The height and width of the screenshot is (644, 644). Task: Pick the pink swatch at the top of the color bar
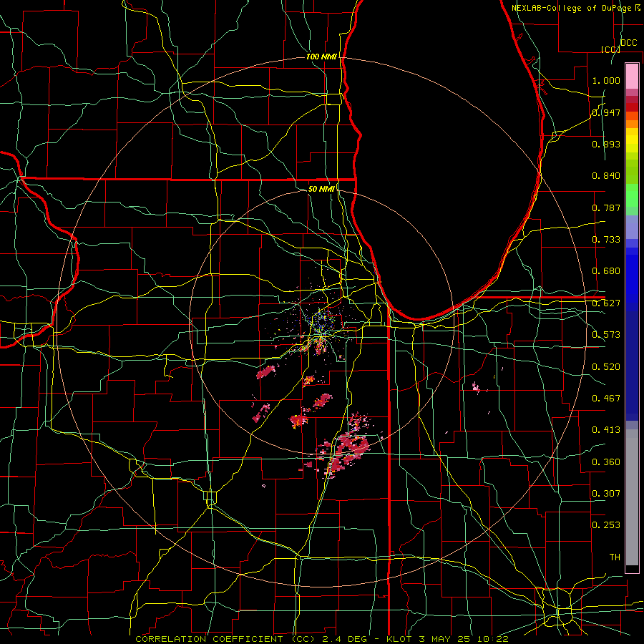click(x=632, y=76)
